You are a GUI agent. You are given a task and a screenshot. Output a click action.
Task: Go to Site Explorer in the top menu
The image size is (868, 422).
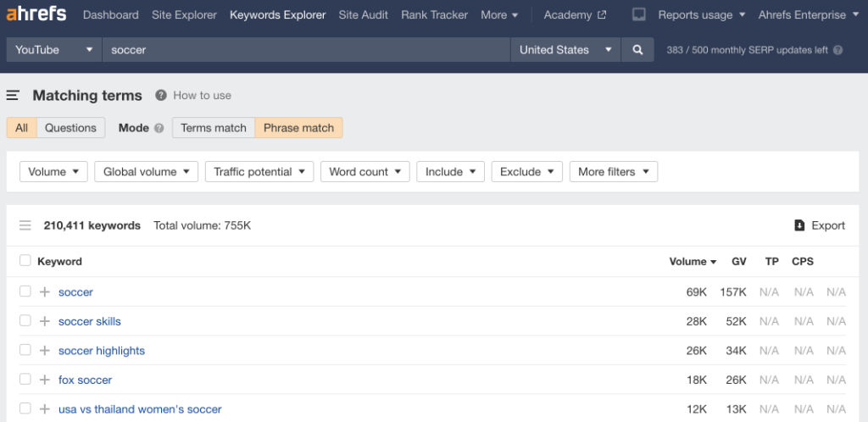point(184,14)
